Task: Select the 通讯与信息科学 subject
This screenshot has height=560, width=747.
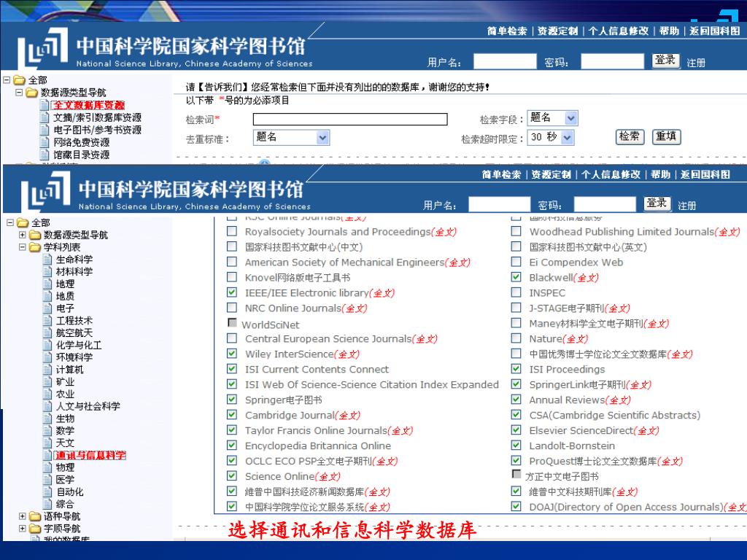Action: tap(90, 455)
